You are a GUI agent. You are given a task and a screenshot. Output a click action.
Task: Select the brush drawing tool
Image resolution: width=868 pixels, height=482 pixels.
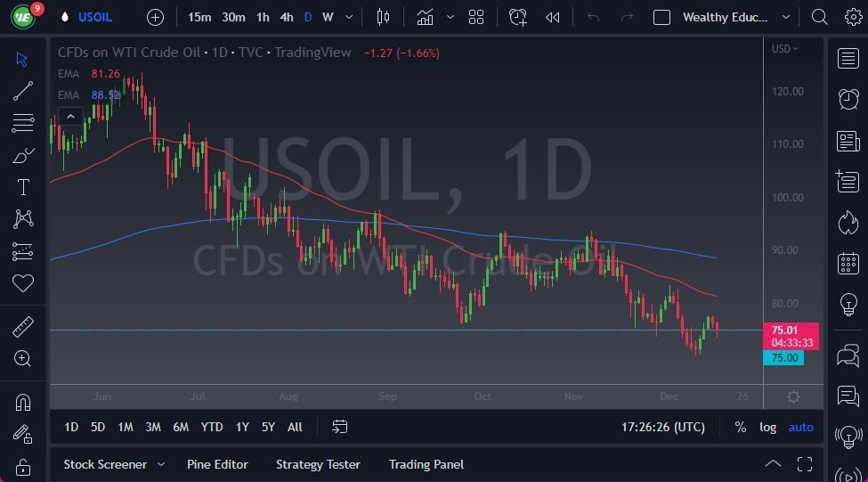[x=22, y=155]
